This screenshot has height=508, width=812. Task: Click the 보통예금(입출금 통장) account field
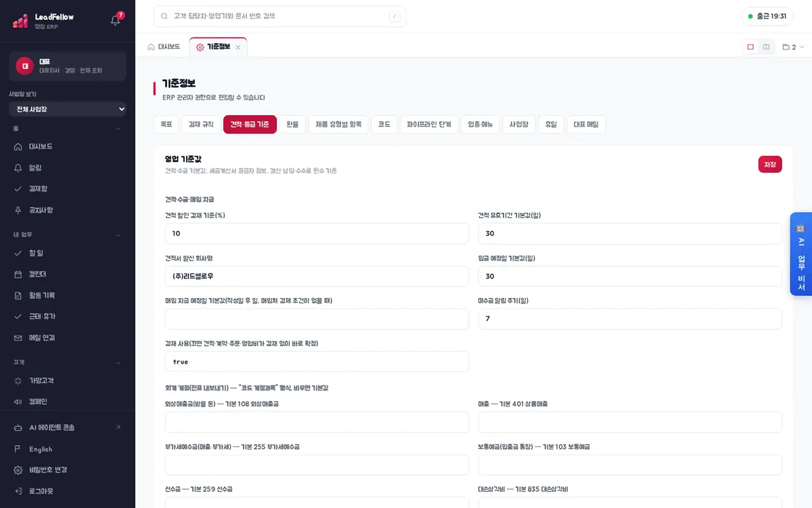(x=630, y=465)
